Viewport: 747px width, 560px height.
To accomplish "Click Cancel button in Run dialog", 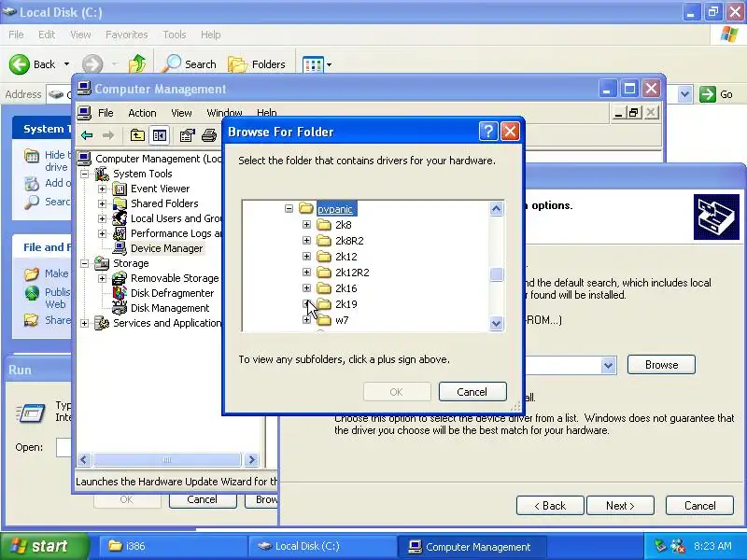I will (x=203, y=499).
